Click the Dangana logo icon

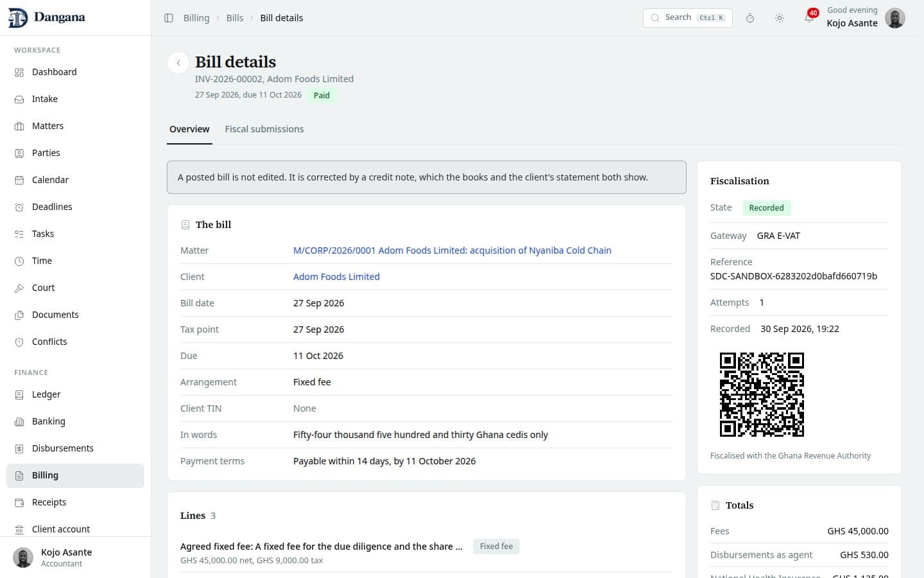18,18
